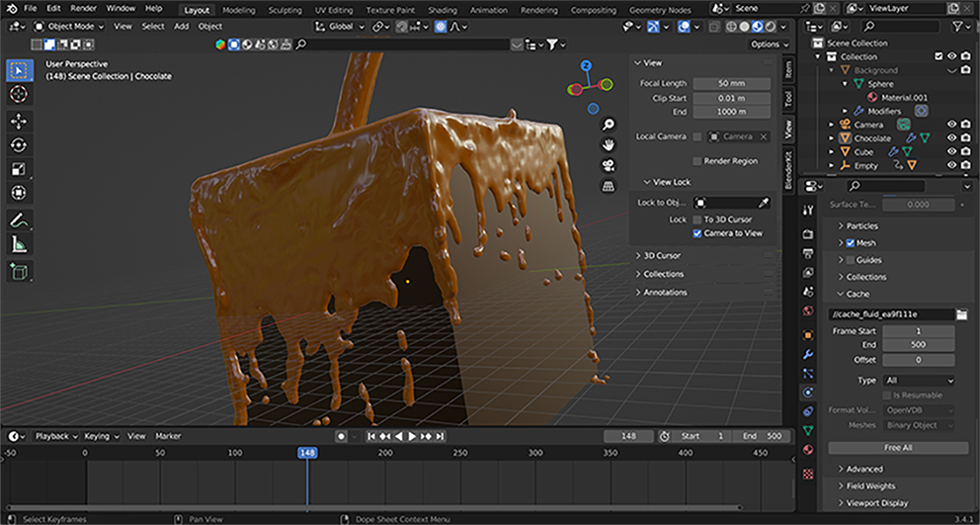This screenshot has height=525, width=980.
Task: Open the Render menu
Action: pyautogui.click(x=84, y=8)
